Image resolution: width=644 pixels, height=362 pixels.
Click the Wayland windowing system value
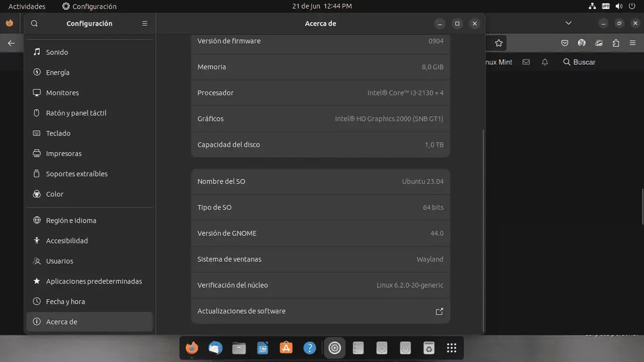tap(430, 259)
